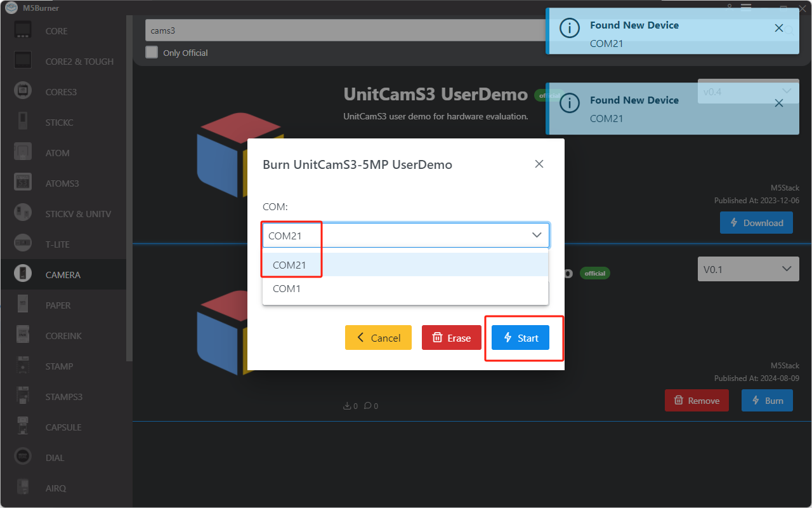Image resolution: width=812 pixels, height=508 pixels.
Task: Click comment count icon under second firmware
Action: [x=368, y=406]
